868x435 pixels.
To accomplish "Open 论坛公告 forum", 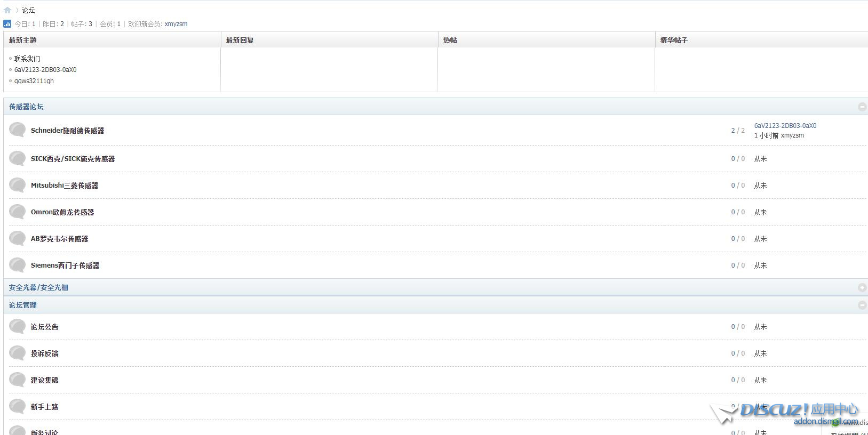I will pyautogui.click(x=45, y=327).
